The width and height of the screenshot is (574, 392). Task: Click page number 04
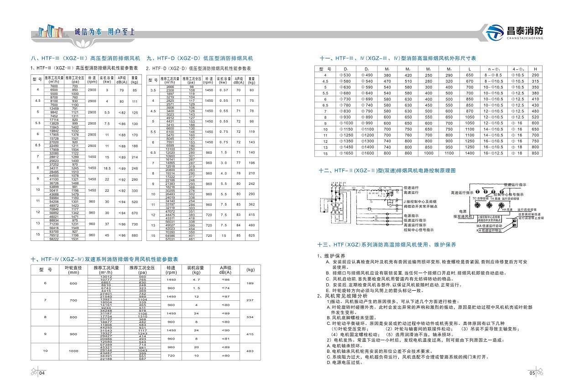click(42, 373)
